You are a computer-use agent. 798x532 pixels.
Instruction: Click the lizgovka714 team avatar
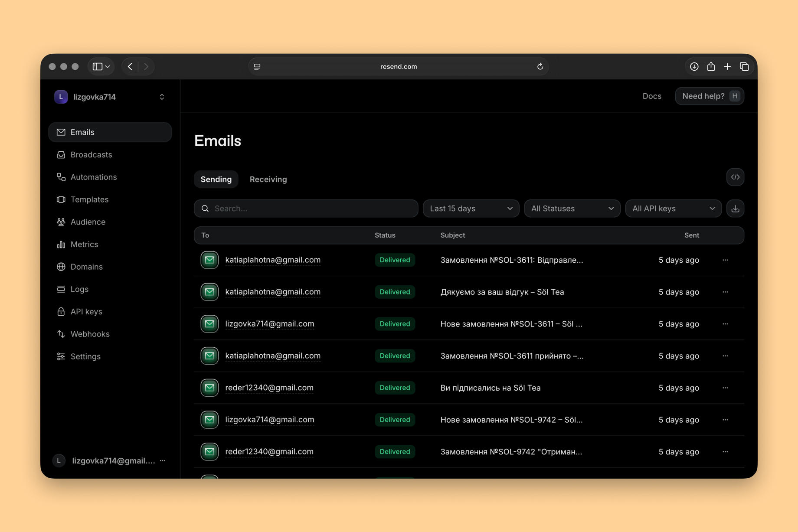tap(61, 97)
